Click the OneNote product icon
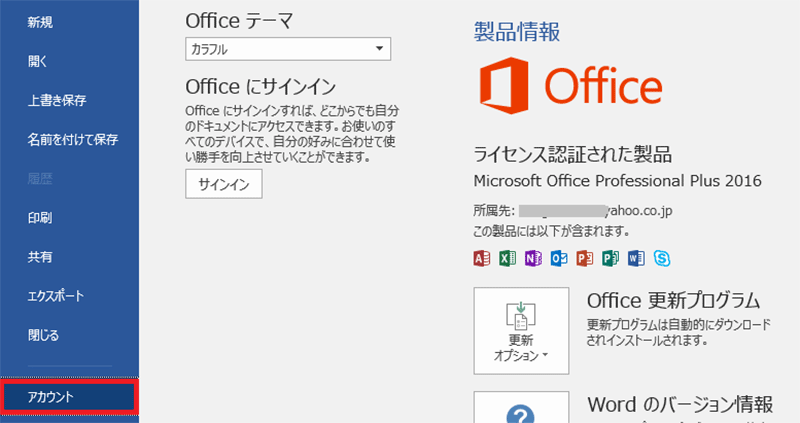 coord(533,258)
